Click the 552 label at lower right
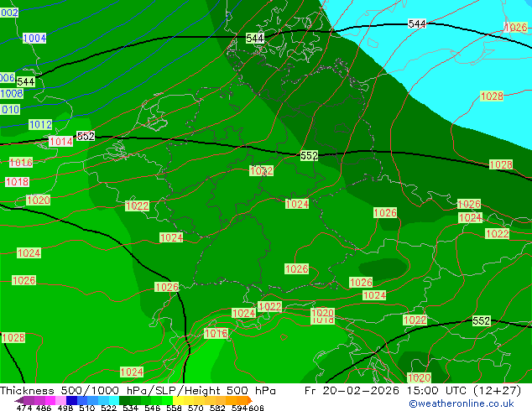This screenshot has width=532, height=411. point(481,320)
